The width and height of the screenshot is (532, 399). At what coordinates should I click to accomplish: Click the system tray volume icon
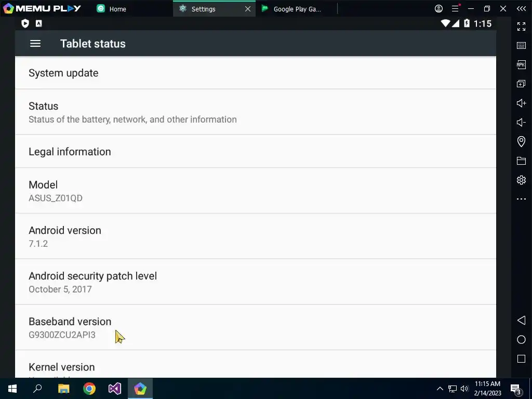point(464,389)
